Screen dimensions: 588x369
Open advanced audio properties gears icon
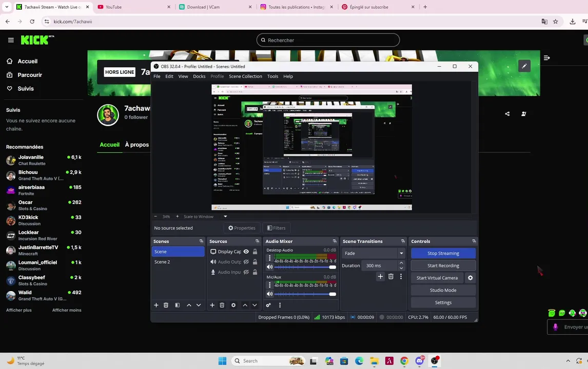point(268,305)
